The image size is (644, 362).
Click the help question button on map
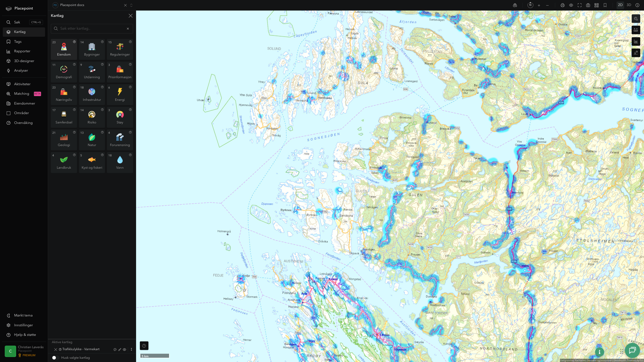[x=144, y=346]
